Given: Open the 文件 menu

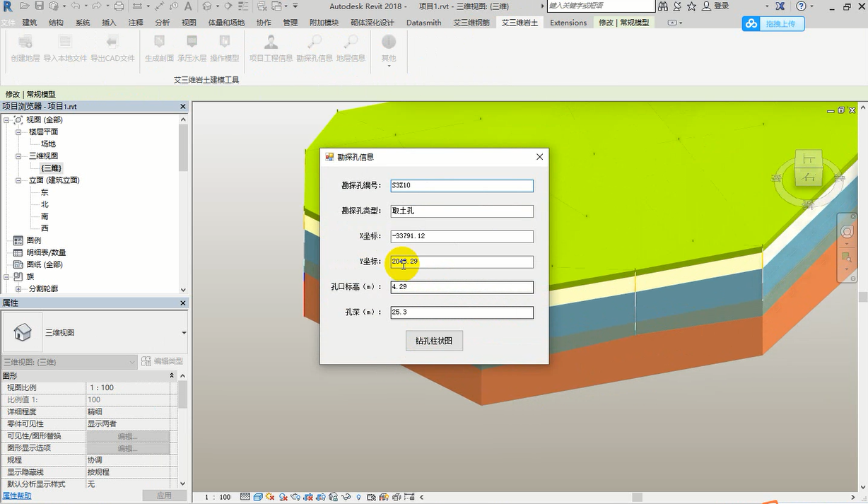Looking at the screenshot, I should pyautogui.click(x=8, y=23).
